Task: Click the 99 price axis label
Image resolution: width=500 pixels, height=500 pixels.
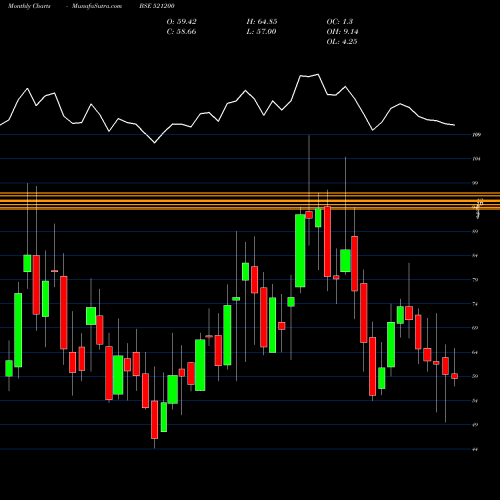Action: (475, 183)
